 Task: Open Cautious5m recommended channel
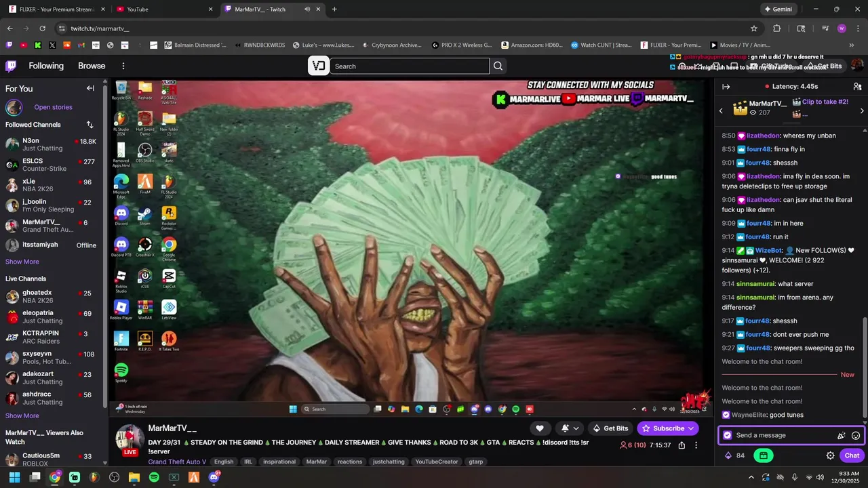click(x=51, y=459)
